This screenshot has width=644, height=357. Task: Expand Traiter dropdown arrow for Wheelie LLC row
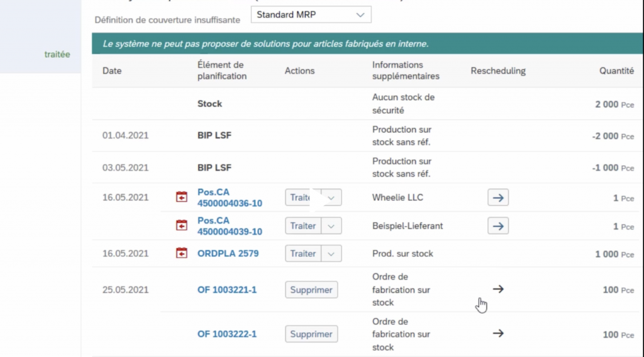332,198
